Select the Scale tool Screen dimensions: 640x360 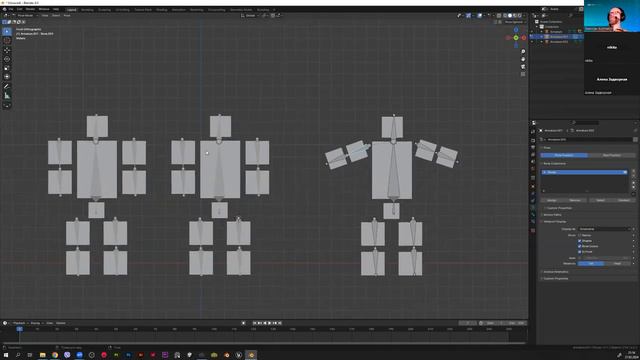point(7,68)
